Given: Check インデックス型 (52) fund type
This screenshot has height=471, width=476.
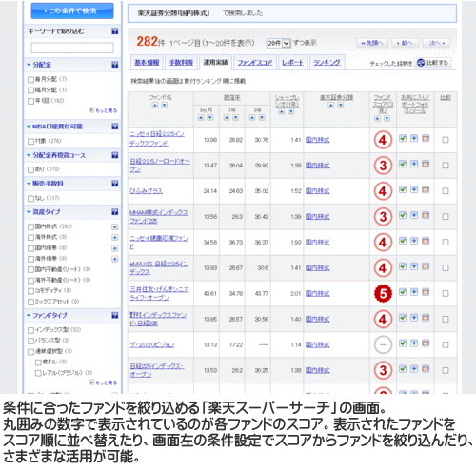Looking at the screenshot, I should click(x=30, y=330).
